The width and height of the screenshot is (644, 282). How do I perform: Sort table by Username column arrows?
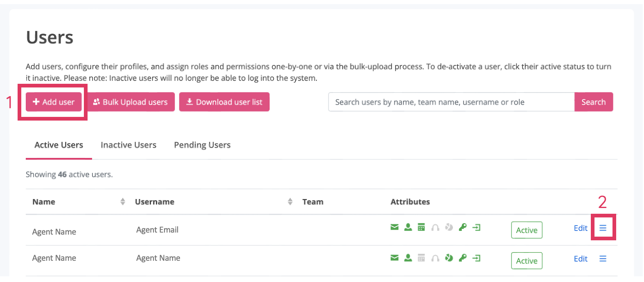[x=290, y=201]
